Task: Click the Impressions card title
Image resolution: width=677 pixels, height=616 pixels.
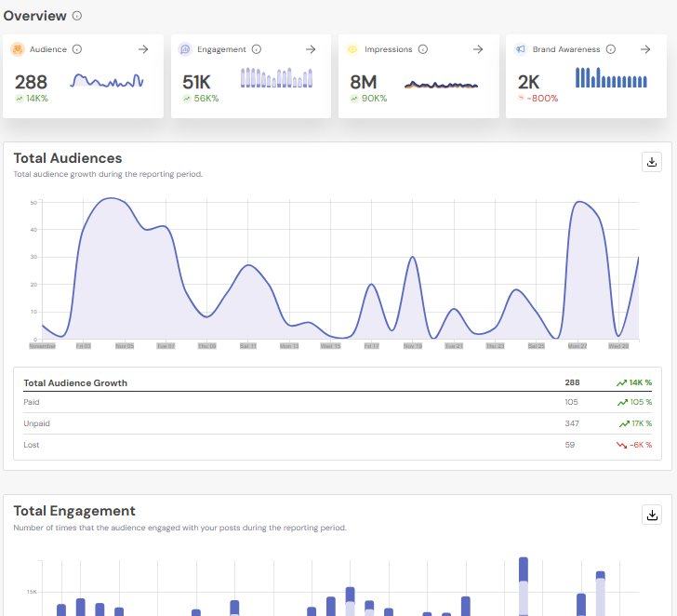Action: coord(388,49)
